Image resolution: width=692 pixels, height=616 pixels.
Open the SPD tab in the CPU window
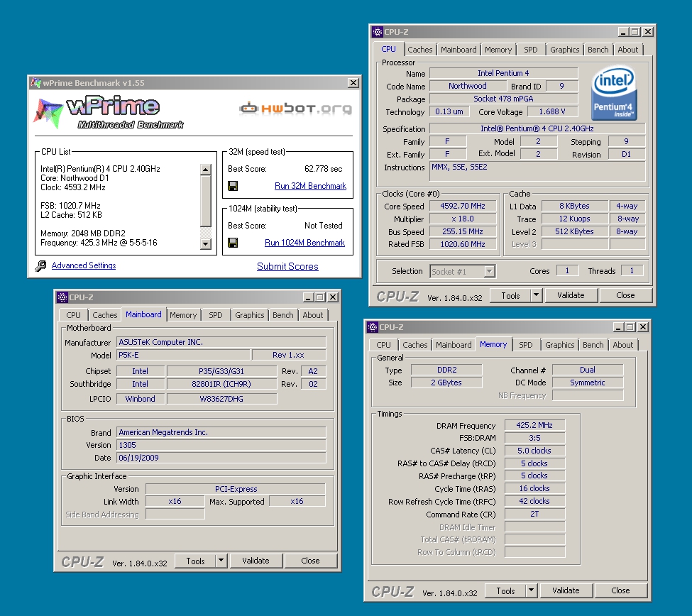[531, 50]
